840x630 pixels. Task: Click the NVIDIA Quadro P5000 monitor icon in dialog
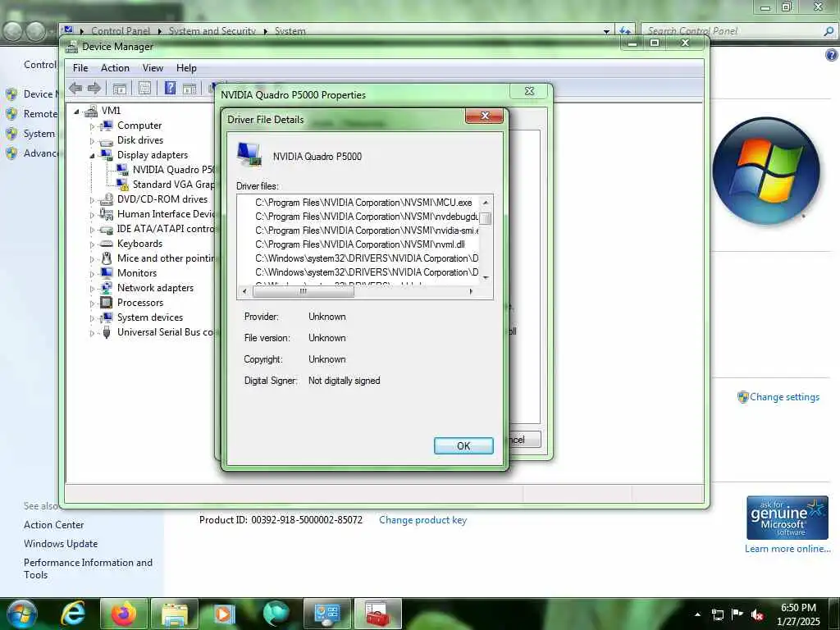click(249, 153)
